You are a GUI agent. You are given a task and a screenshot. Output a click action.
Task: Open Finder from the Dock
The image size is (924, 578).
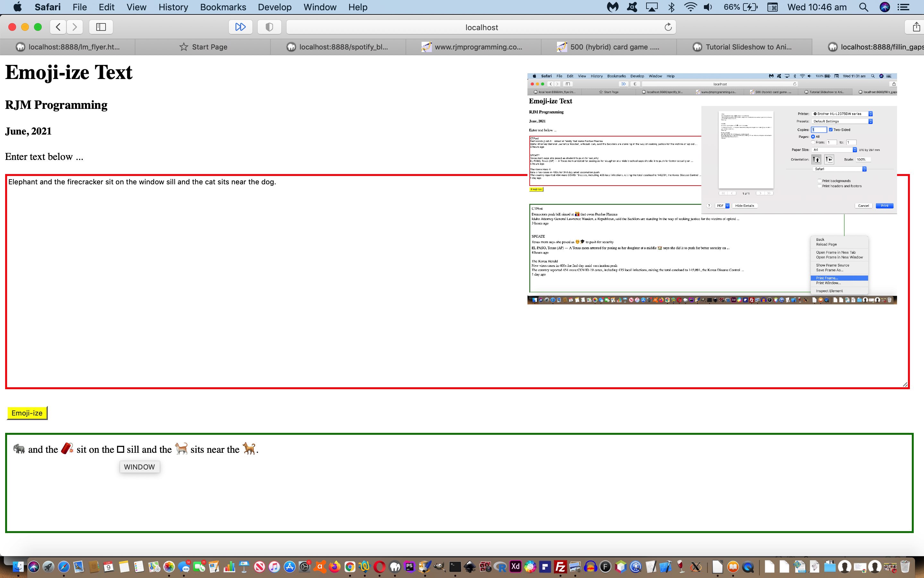[18, 566]
